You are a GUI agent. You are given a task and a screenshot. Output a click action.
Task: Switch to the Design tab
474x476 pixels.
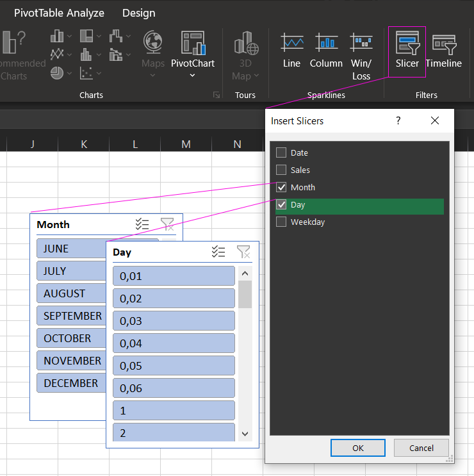[138, 13]
